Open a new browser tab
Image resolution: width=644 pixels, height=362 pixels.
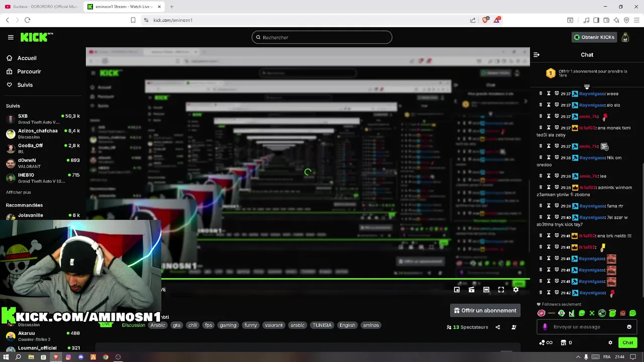tap(172, 7)
